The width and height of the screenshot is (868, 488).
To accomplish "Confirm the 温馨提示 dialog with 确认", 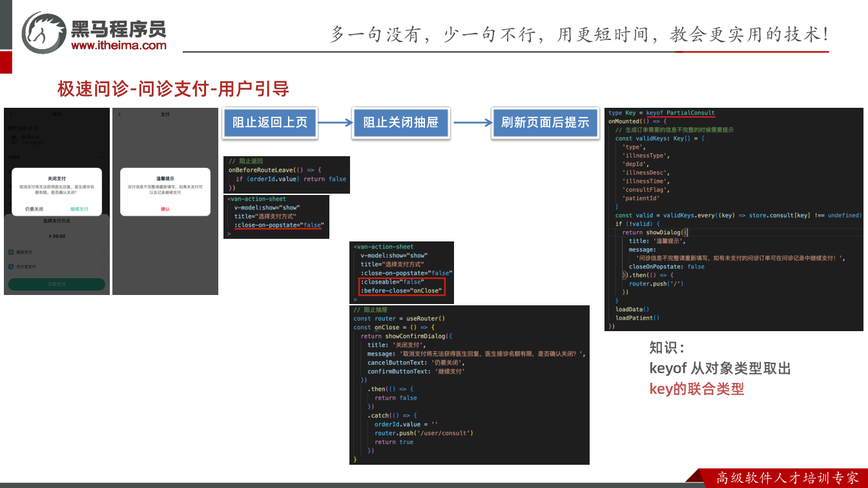I will click(165, 209).
